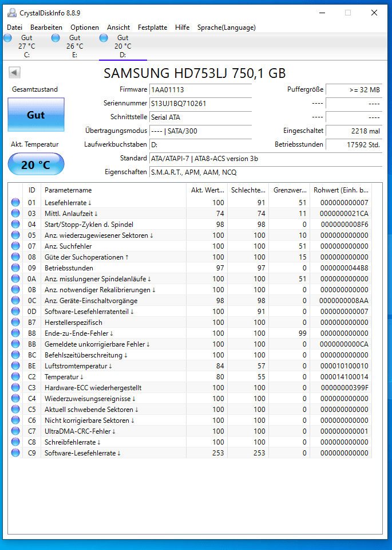
Task: Click the CrystalDiskInfo app icon in title bar
Action: tap(12, 13)
